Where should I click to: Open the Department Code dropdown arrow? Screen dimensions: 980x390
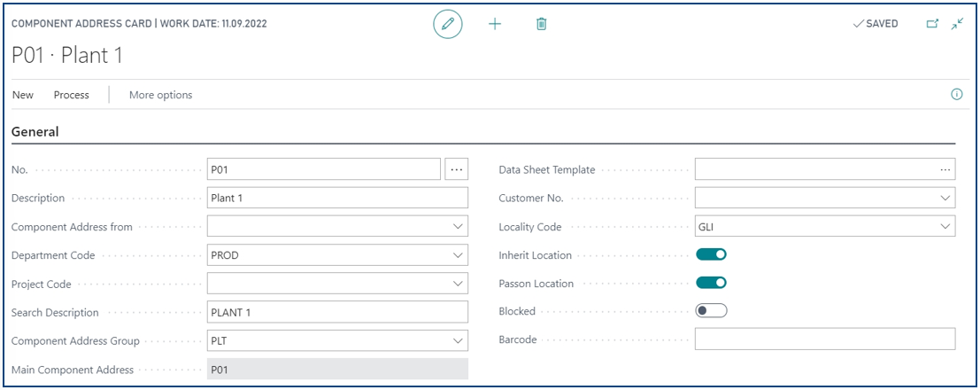coord(458,255)
